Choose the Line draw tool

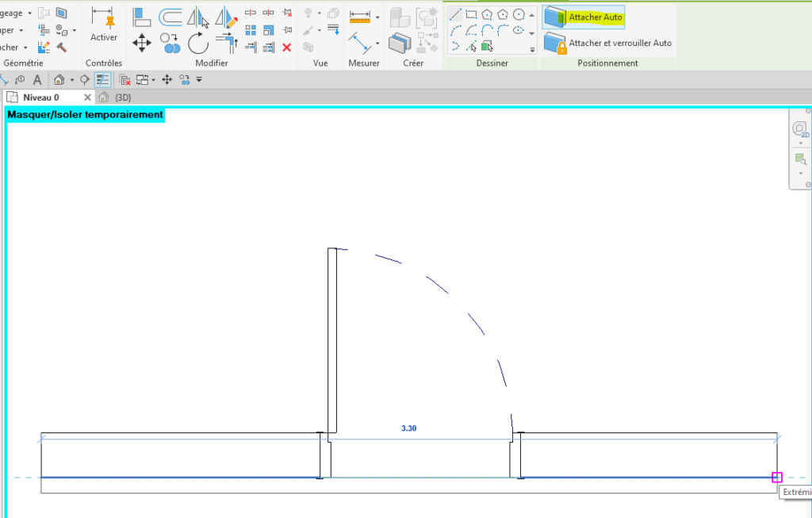(x=455, y=14)
